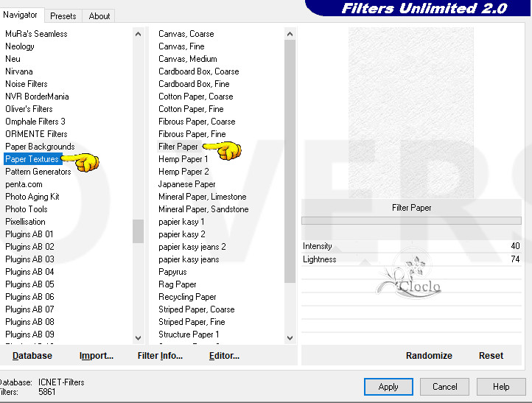The image size is (532, 403).
Task: Select the Pattern Generators category
Action: pos(38,172)
